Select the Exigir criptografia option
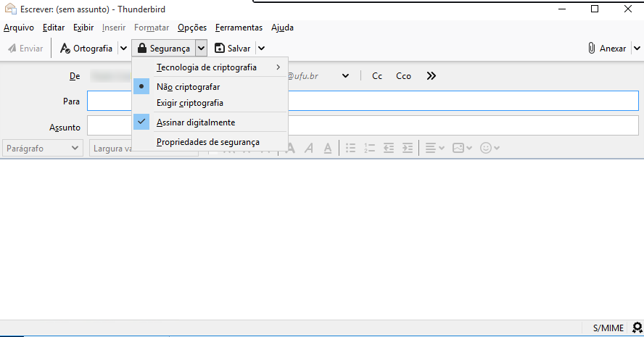 pos(189,103)
